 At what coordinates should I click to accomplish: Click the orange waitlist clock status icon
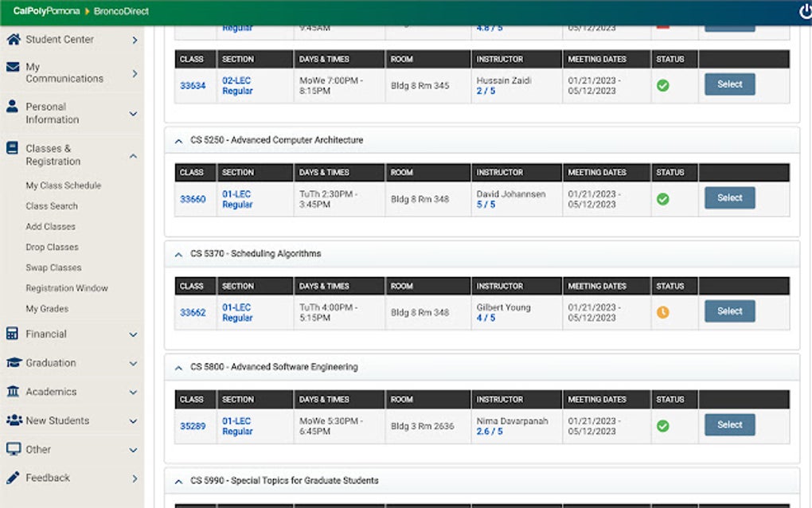click(x=662, y=312)
